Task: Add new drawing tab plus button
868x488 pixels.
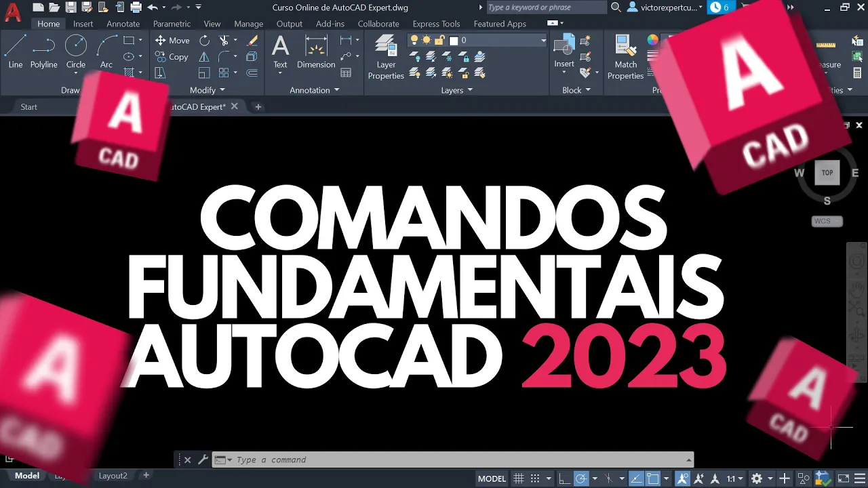Action: point(258,107)
